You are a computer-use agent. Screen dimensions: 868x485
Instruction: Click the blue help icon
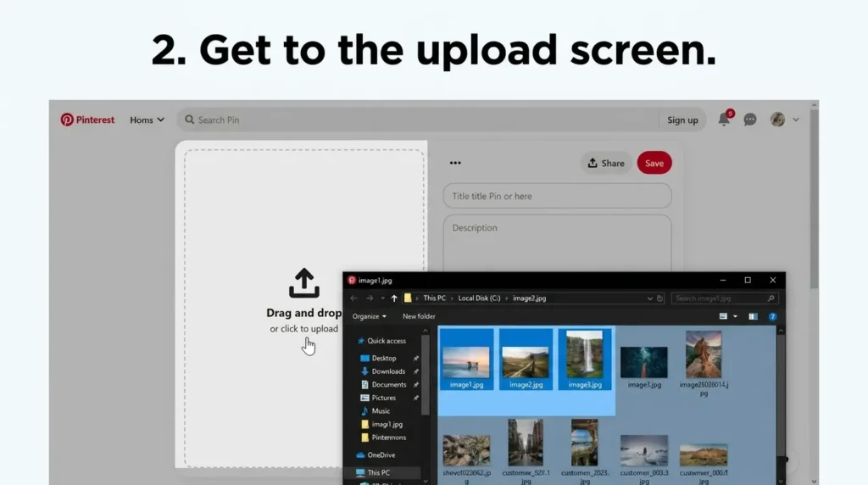[x=772, y=316]
